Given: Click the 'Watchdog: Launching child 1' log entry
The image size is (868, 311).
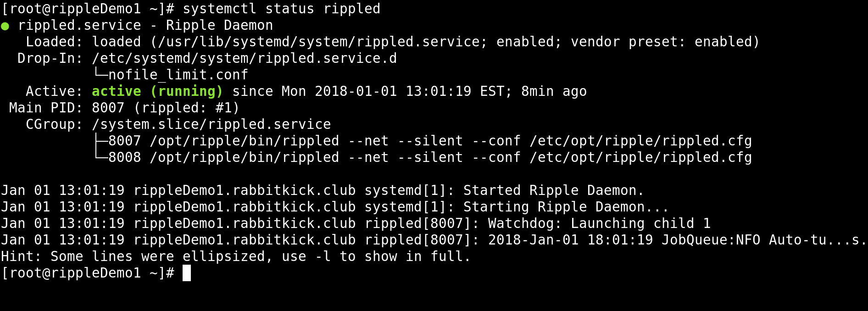Looking at the screenshot, I should point(599,223).
